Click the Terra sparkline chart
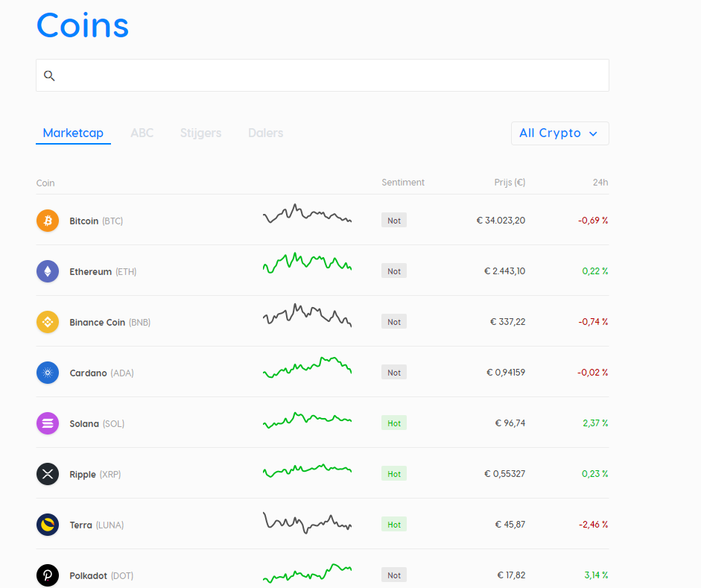Image resolution: width=701 pixels, height=588 pixels. tap(307, 522)
